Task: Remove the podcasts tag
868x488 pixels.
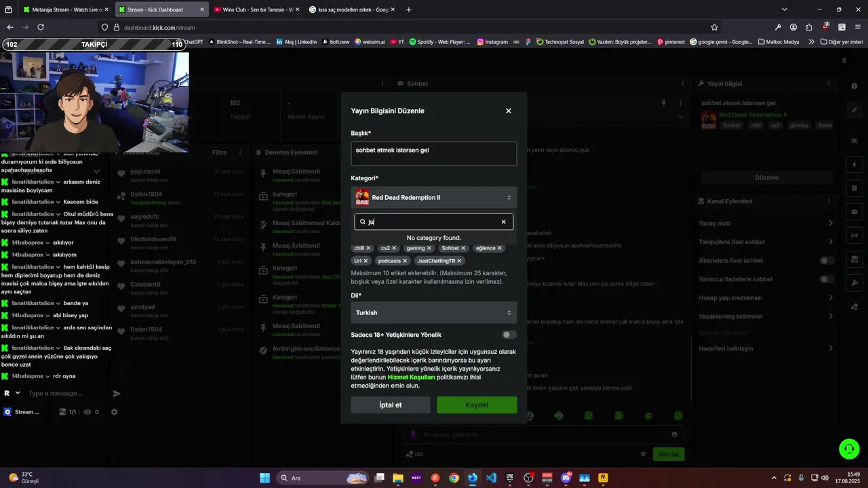Action: pyautogui.click(x=405, y=260)
